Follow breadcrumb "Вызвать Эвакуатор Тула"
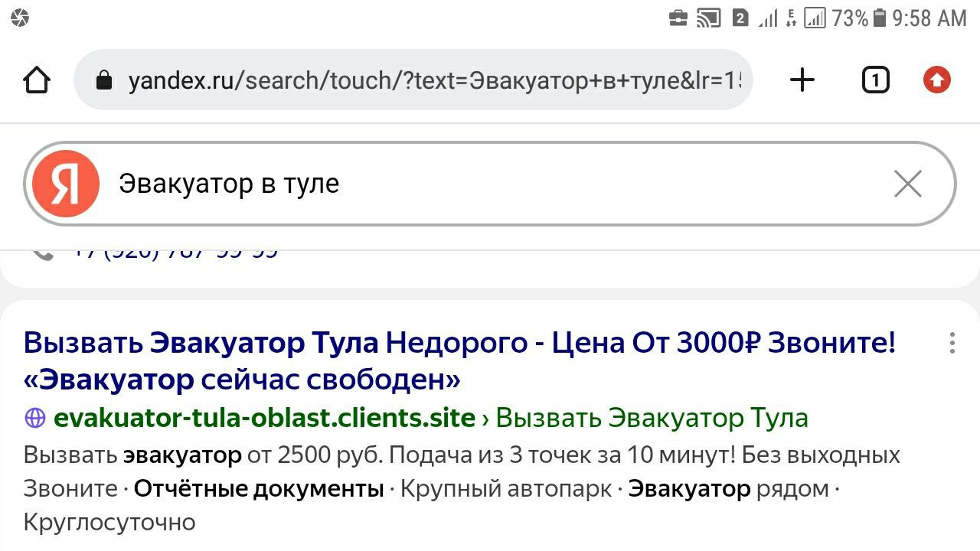This screenshot has width=980, height=551. [652, 418]
